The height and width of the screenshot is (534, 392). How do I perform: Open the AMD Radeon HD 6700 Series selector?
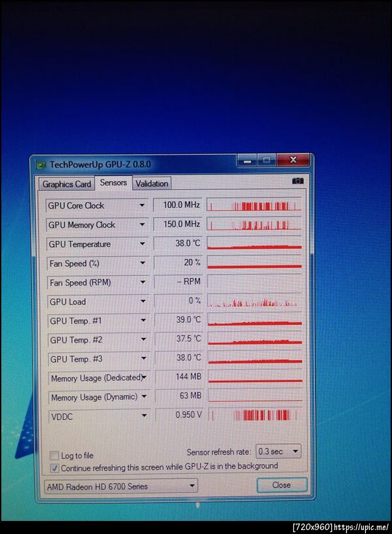(121, 486)
